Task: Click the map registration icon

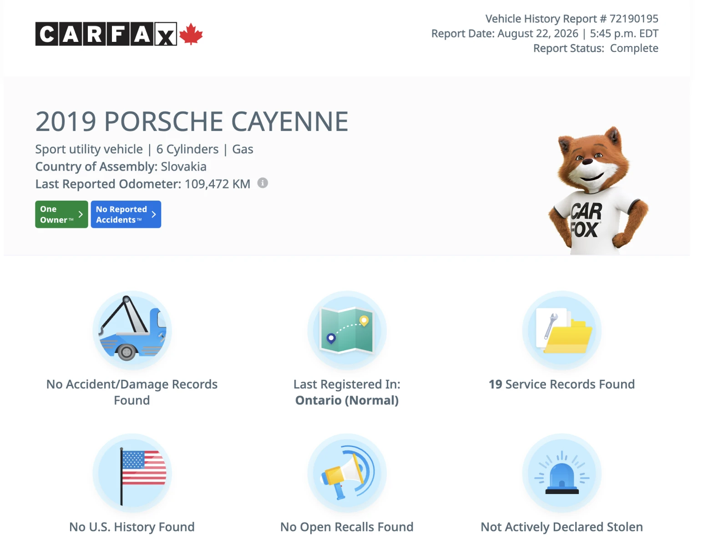Action: pos(347,330)
